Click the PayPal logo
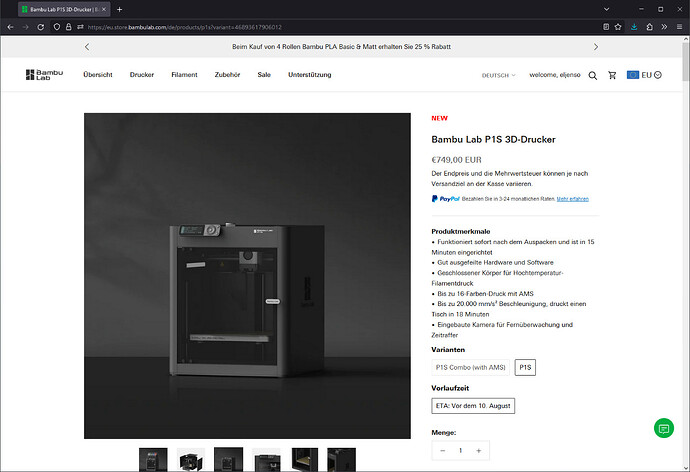690x472 pixels. pyautogui.click(x=446, y=199)
